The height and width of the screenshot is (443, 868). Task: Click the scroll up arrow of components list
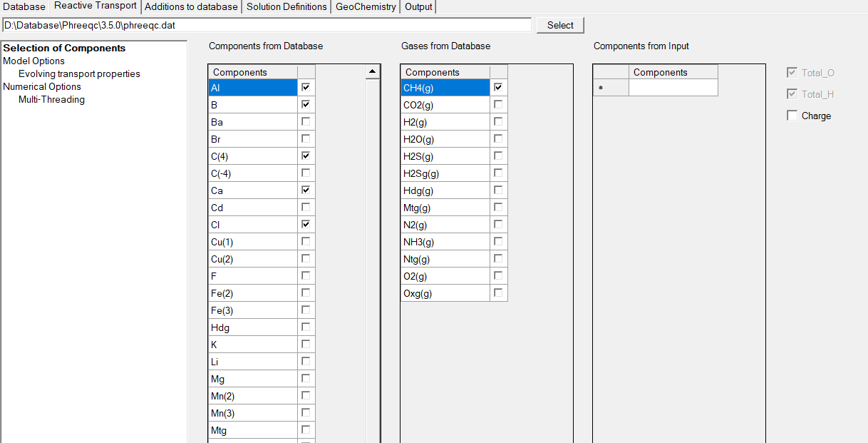tap(372, 72)
